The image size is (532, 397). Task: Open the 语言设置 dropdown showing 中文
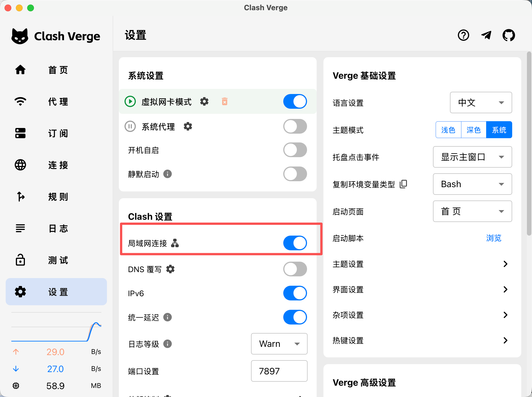coord(481,103)
